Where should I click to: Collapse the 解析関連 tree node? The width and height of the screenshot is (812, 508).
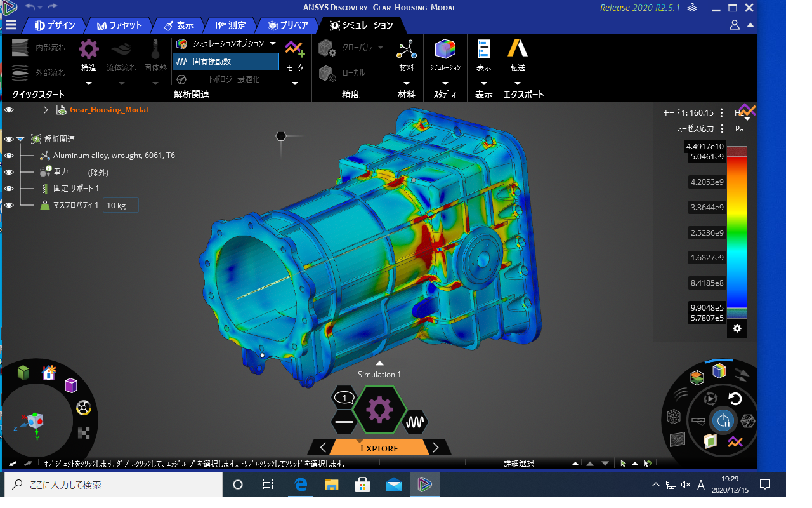(21, 139)
